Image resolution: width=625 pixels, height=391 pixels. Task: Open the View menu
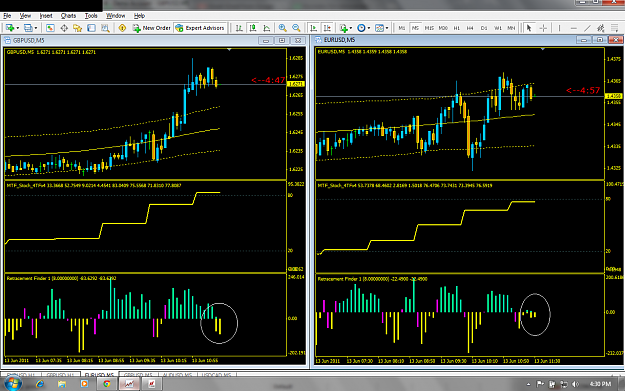pos(25,16)
